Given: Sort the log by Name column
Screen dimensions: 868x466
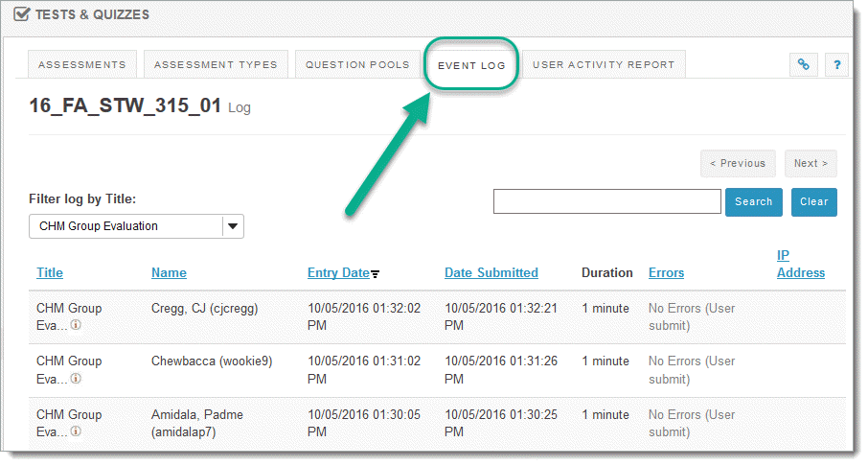Looking at the screenshot, I should point(169,272).
